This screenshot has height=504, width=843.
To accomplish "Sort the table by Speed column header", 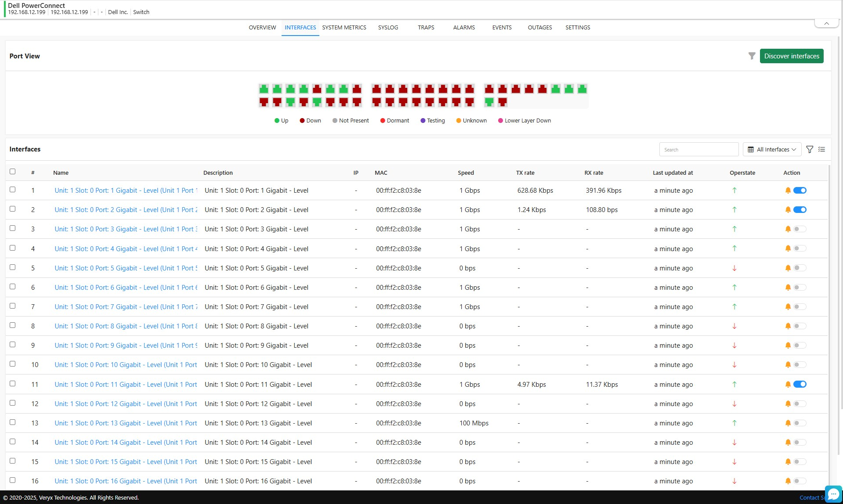I will (466, 173).
